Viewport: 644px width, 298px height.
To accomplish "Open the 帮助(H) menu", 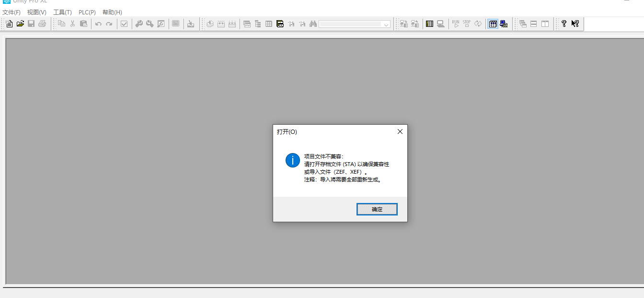I will pyautogui.click(x=112, y=12).
